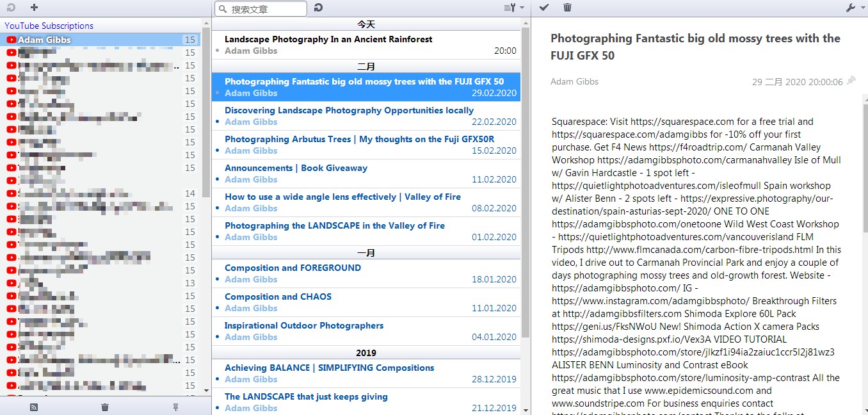This screenshot has width=868, height=415.
Task: Select the Adam Gibbs feed
Action: click(45, 40)
